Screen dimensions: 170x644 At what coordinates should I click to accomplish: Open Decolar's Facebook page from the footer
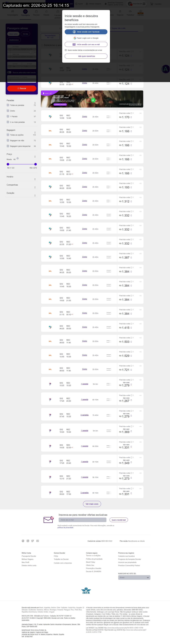[x=23, y=541]
